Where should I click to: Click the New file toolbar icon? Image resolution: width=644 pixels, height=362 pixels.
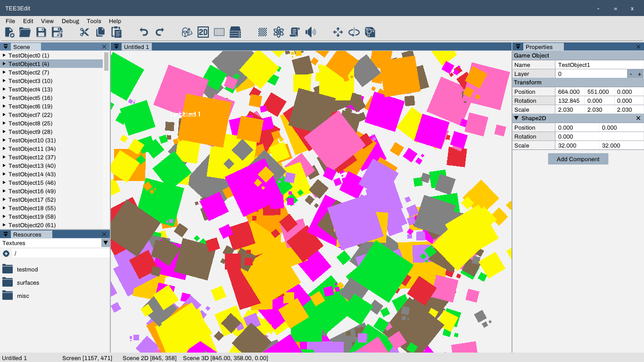[9, 32]
